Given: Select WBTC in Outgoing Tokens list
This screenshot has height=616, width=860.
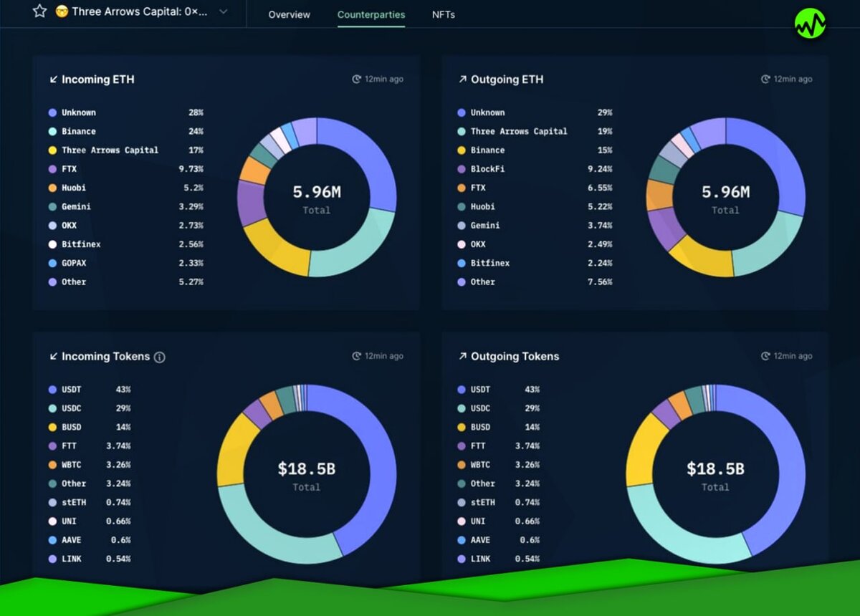Looking at the screenshot, I should click(x=499, y=465).
